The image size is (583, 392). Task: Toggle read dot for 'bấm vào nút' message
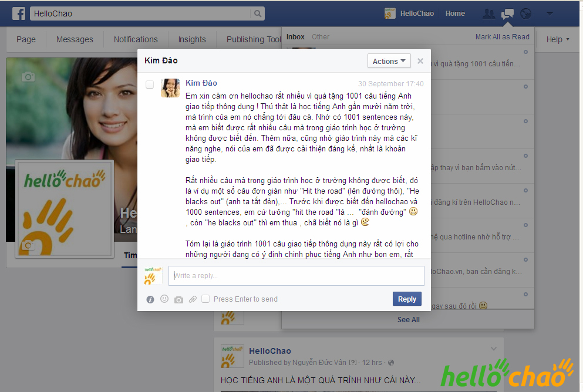(x=525, y=156)
